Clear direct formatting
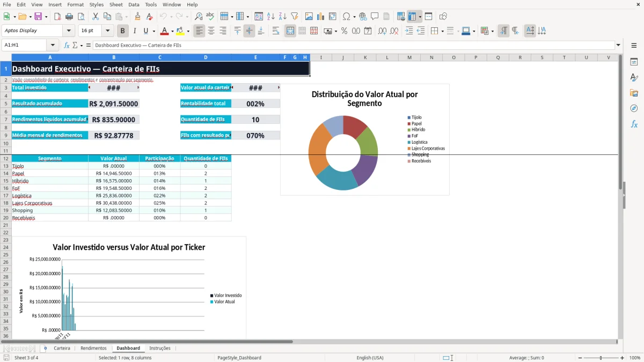Viewport: 644px width, 362px height. coord(149,17)
